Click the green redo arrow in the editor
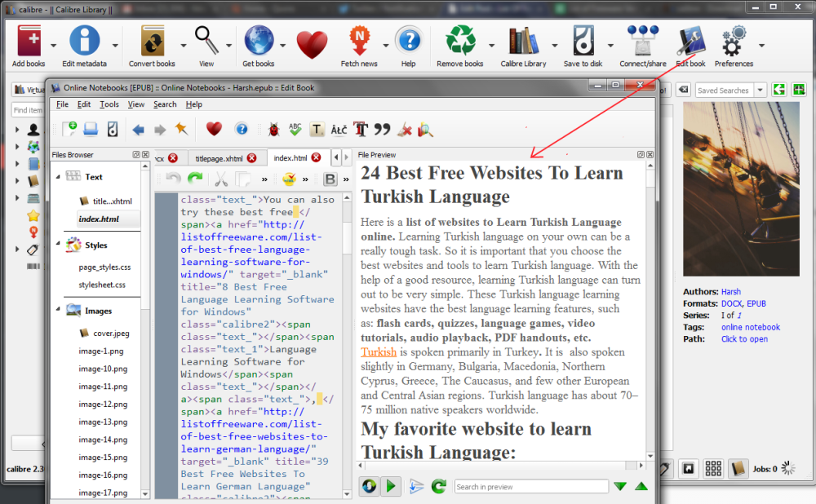816x504 pixels. coord(195,179)
